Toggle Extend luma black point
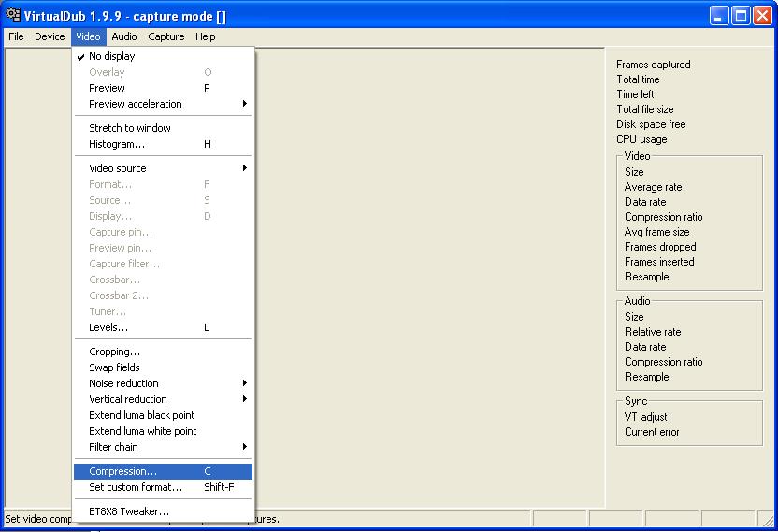 [164, 415]
